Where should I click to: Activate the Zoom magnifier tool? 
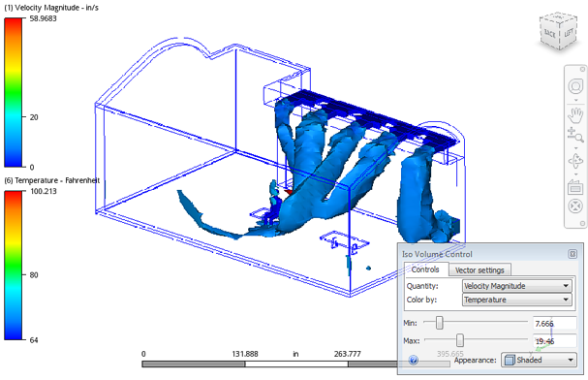575,135
